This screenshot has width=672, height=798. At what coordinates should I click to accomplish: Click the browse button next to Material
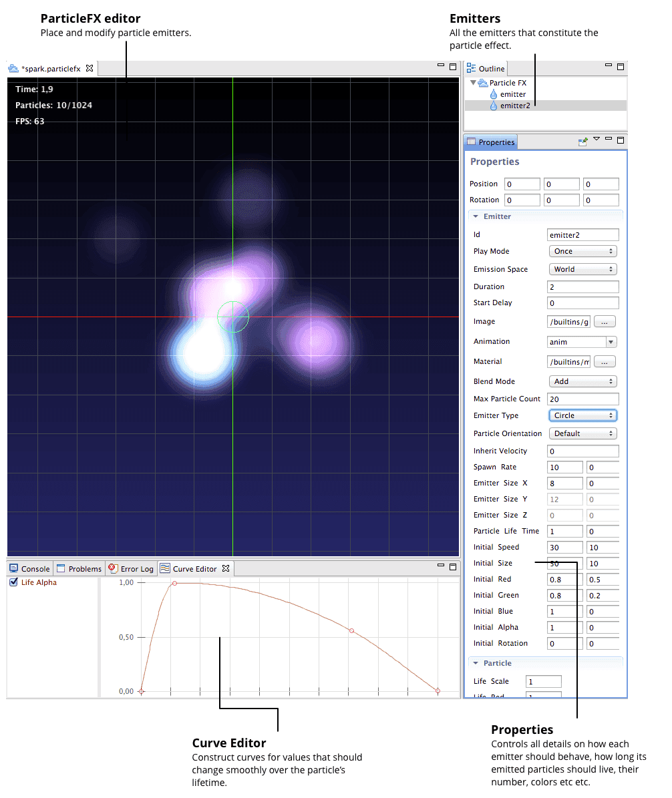(604, 362)
